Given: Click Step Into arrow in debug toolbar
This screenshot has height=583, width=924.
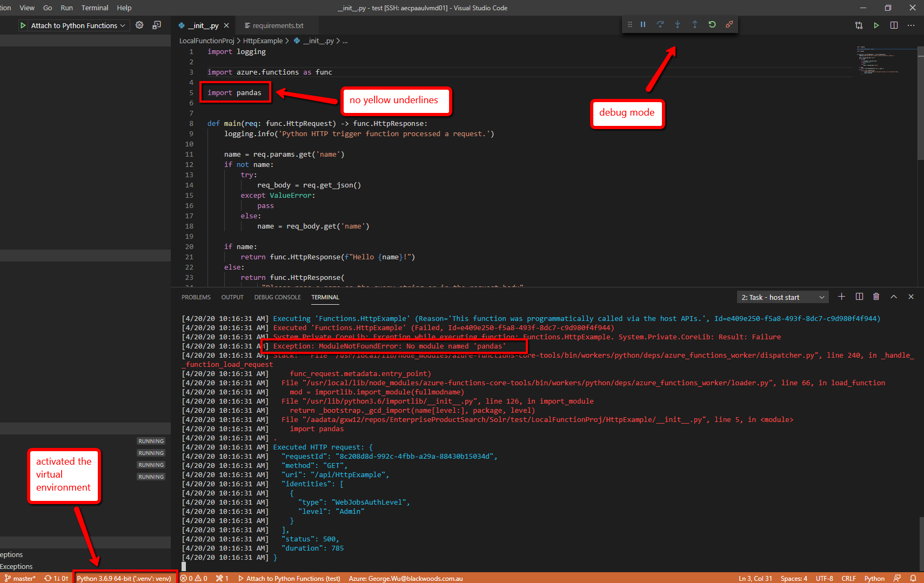Looking at the screenshot, I should tap(678, 24).
